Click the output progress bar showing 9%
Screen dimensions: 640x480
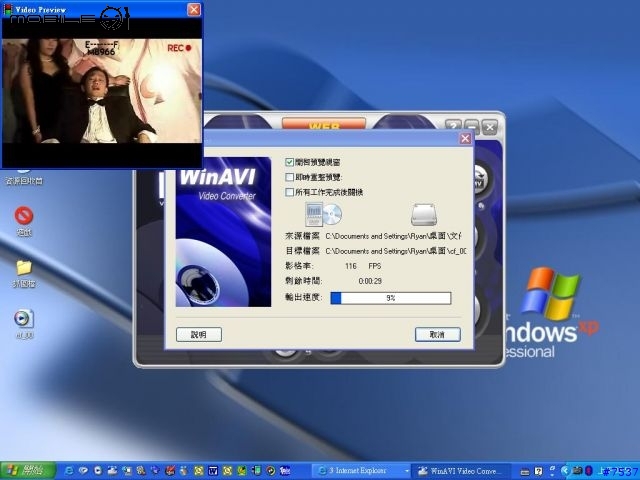pyautogui.click(x=391, y=298)
